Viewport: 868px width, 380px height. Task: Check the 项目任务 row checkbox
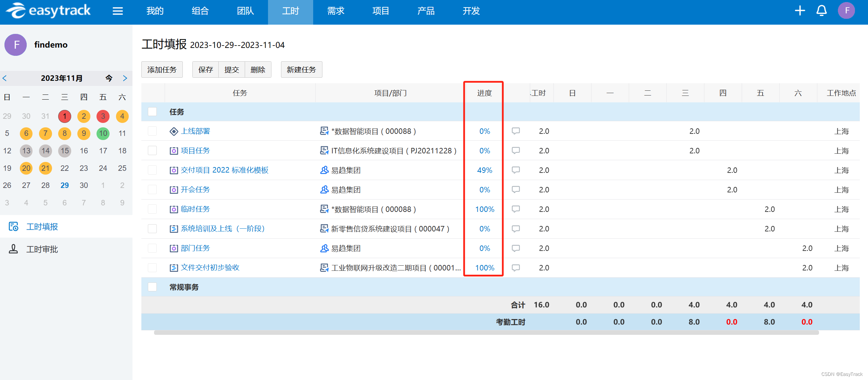(x=152, y=151)
